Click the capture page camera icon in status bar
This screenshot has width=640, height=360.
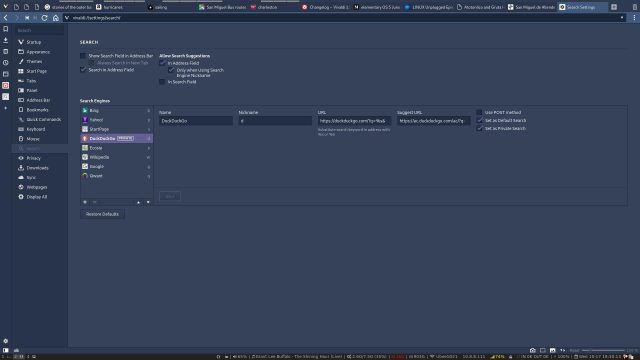533,350
